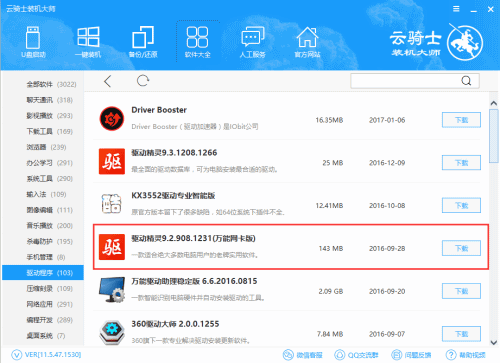Open 问题反馈 feedback link

click(x=411, y=355)
